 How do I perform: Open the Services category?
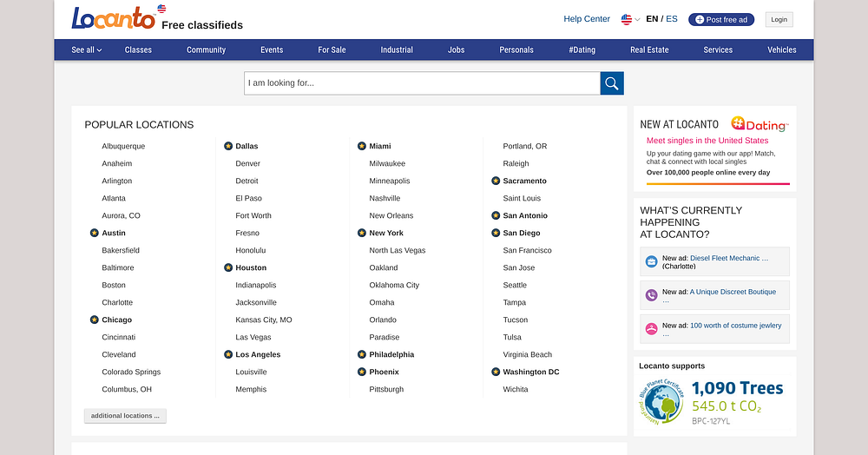pyautogui.click(x=718, y=49)
